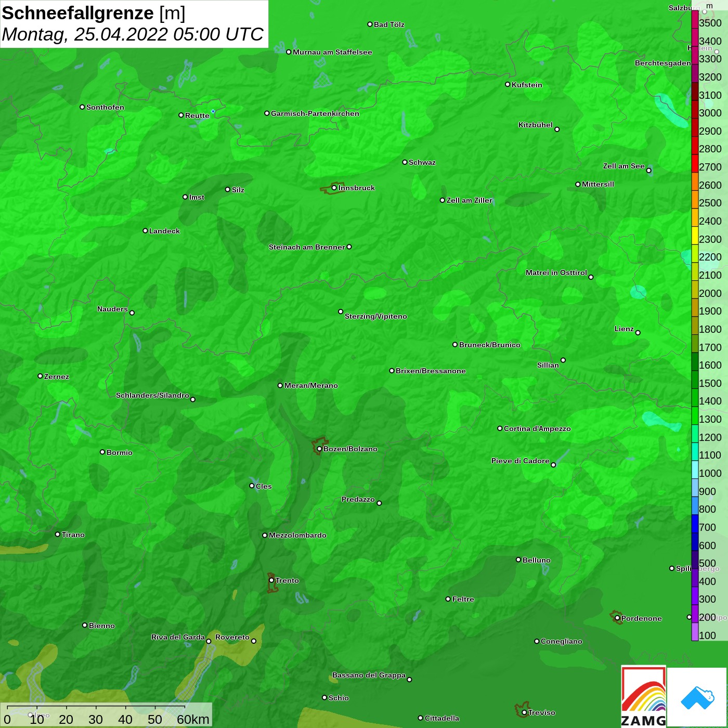Click the Cortina d'Ampezzo location dot
The height and width of the screenshot is (728, 728).
[x=500, y=428]
